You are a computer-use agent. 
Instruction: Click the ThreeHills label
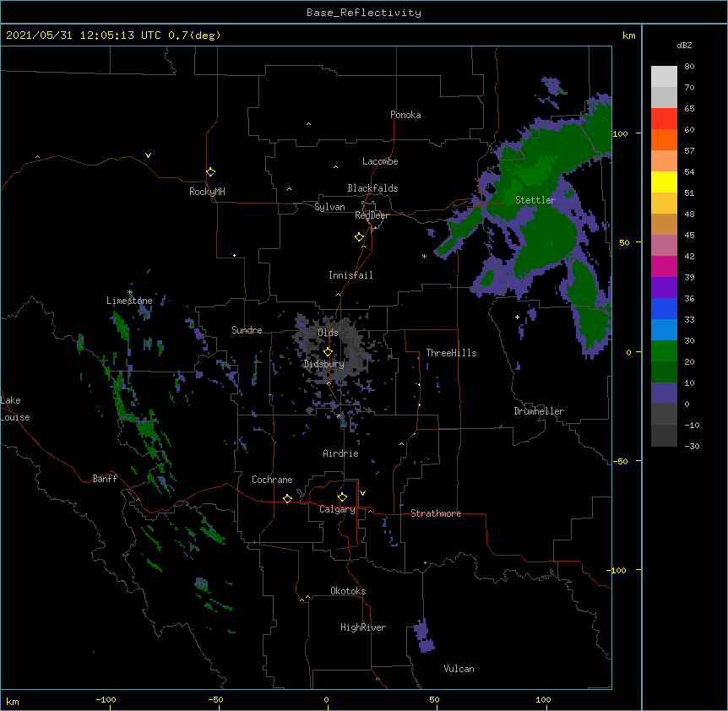point(451,353)
